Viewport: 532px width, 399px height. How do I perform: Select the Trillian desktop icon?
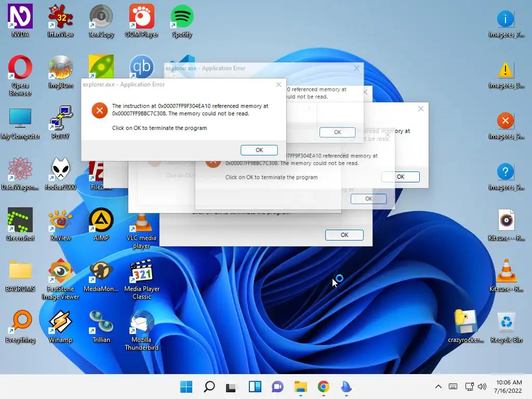click(101, 326)
